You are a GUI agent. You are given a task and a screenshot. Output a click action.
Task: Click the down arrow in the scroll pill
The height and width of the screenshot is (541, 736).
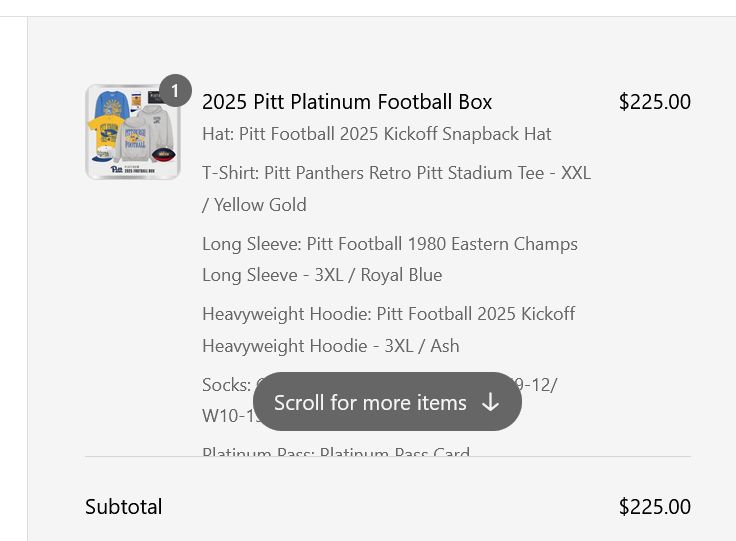pyautogui.click(x=491, y=402)
